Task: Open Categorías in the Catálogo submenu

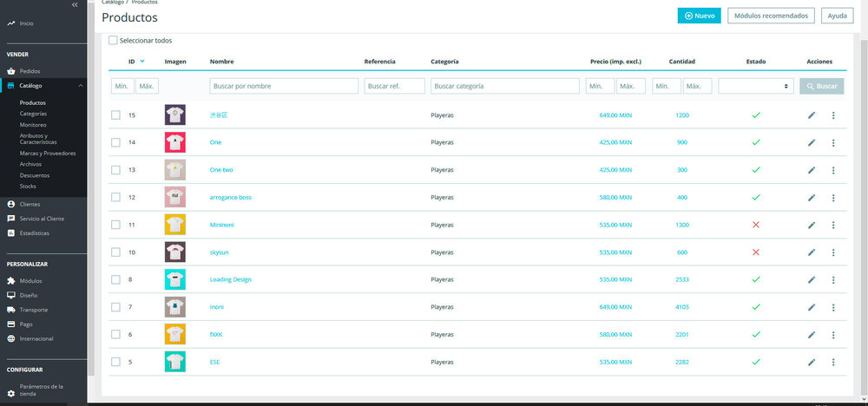Action: 33,114
